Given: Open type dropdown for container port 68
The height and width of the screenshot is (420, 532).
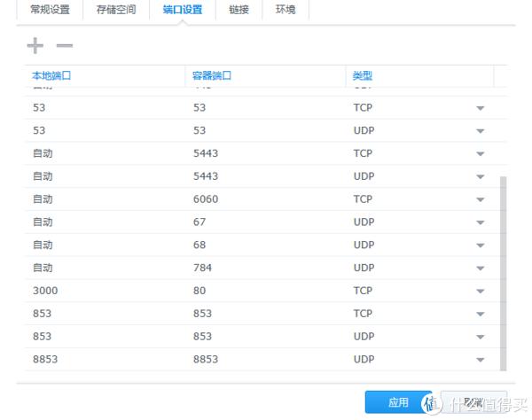Looking at the screenshot, I should click(480, 245).
